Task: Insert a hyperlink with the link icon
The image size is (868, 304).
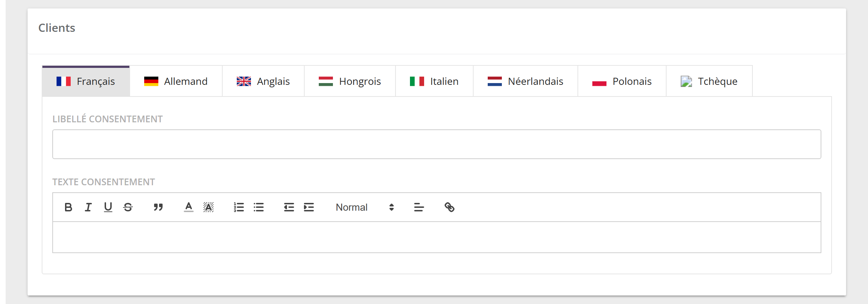Action: tap(450, 207)
